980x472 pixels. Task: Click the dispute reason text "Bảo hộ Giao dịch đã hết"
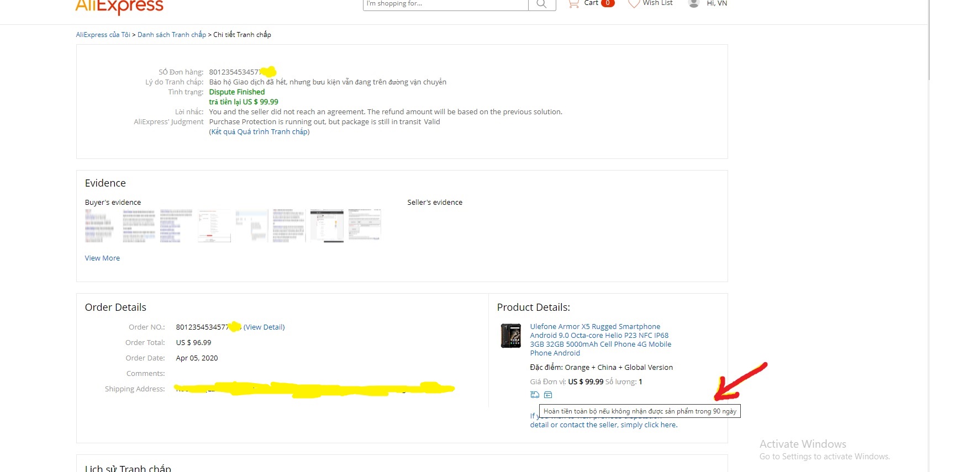[248, 82]
